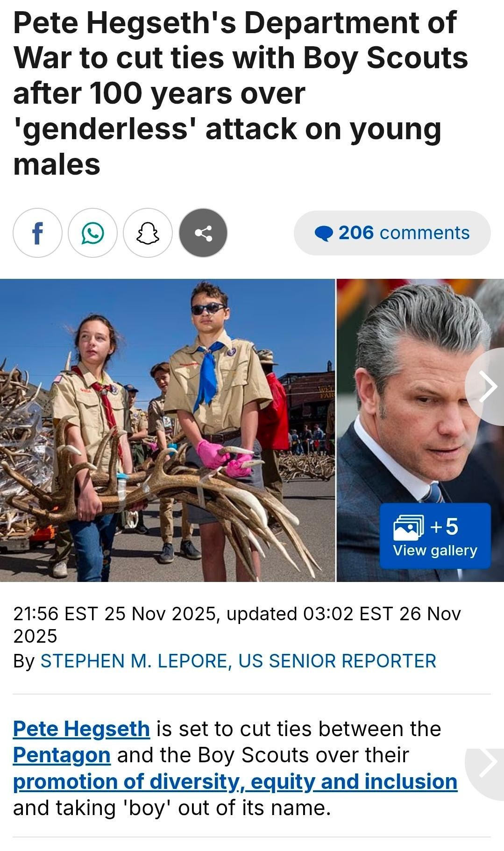Image resolution: width=504 pixels, height=851 pixels.
Task: Tap the Boy Scouts antlers photo
Action: pos(167,430)
